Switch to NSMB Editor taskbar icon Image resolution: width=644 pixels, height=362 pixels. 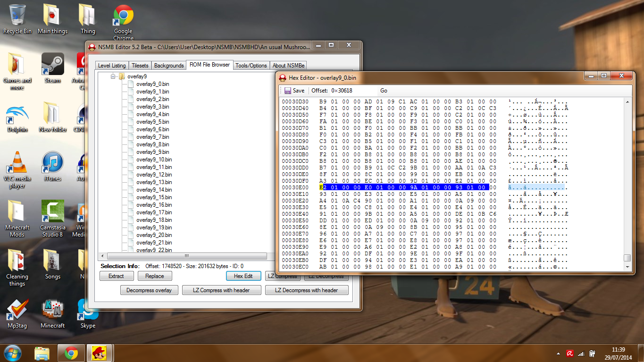(x=100, y=353)
